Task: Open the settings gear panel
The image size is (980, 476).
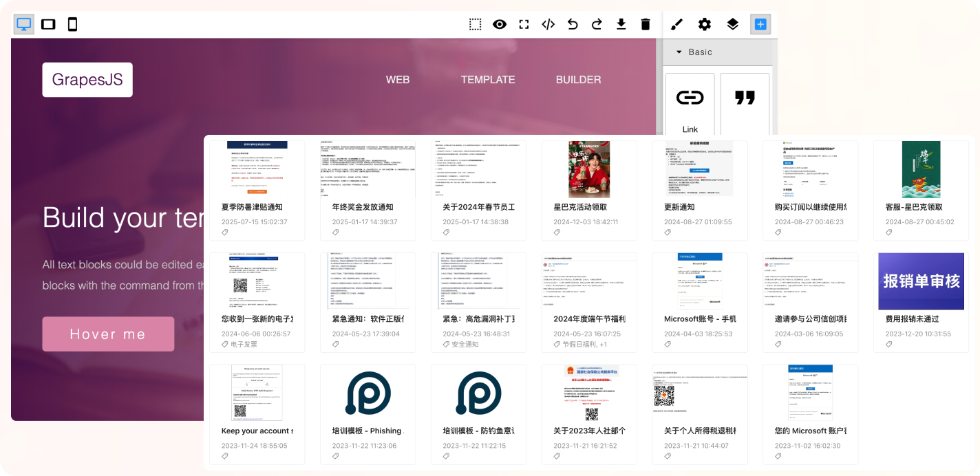Action: click(704, 25)
